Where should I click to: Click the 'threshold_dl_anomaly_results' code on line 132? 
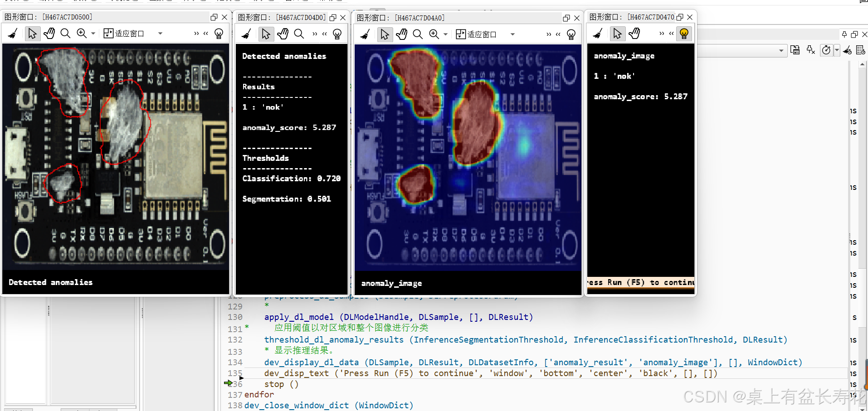334,340
